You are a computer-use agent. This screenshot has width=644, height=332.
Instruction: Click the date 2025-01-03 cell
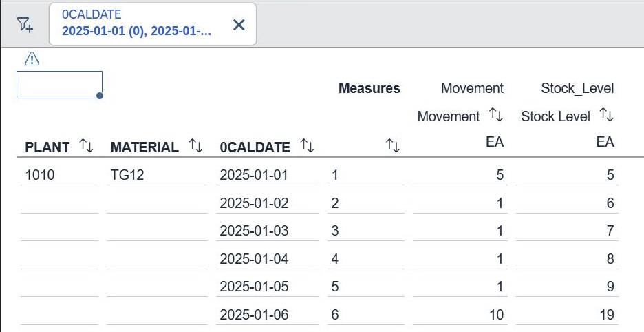[254, 231]
